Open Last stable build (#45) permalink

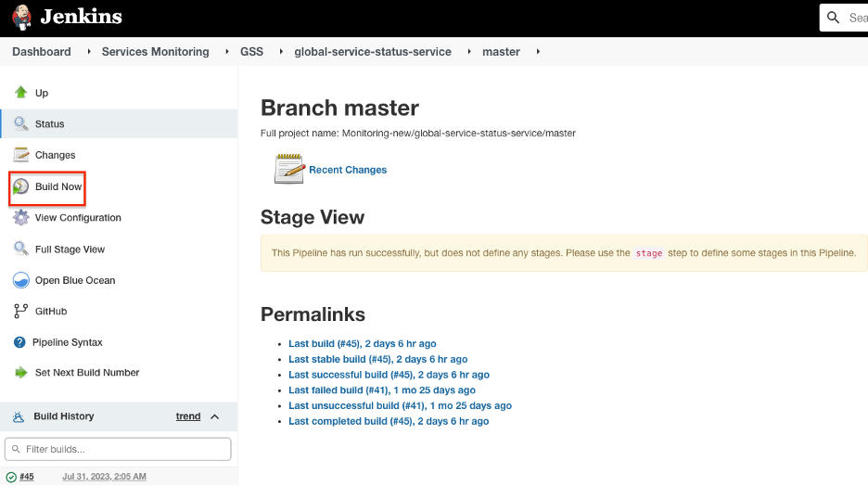(378, 359)
